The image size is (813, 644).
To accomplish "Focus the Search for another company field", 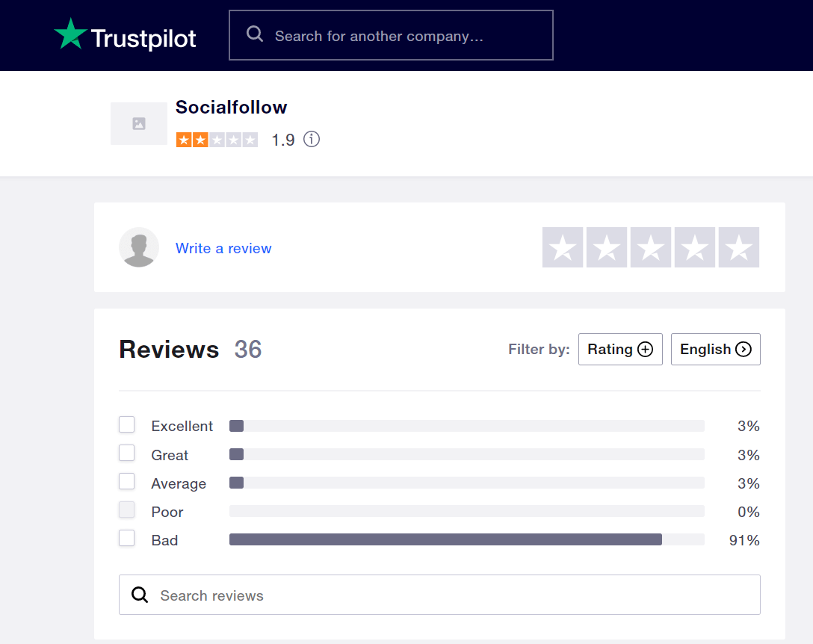I will (x=391, y=35).
